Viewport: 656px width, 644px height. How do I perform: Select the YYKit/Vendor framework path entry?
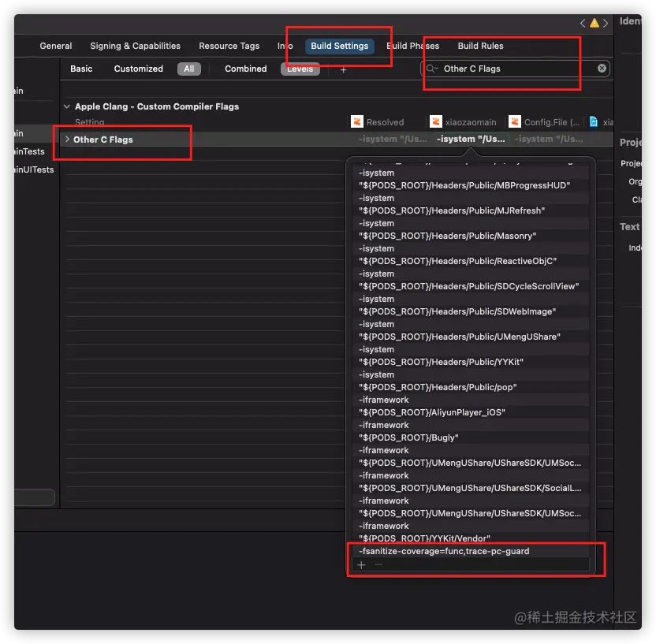[470, 538]
